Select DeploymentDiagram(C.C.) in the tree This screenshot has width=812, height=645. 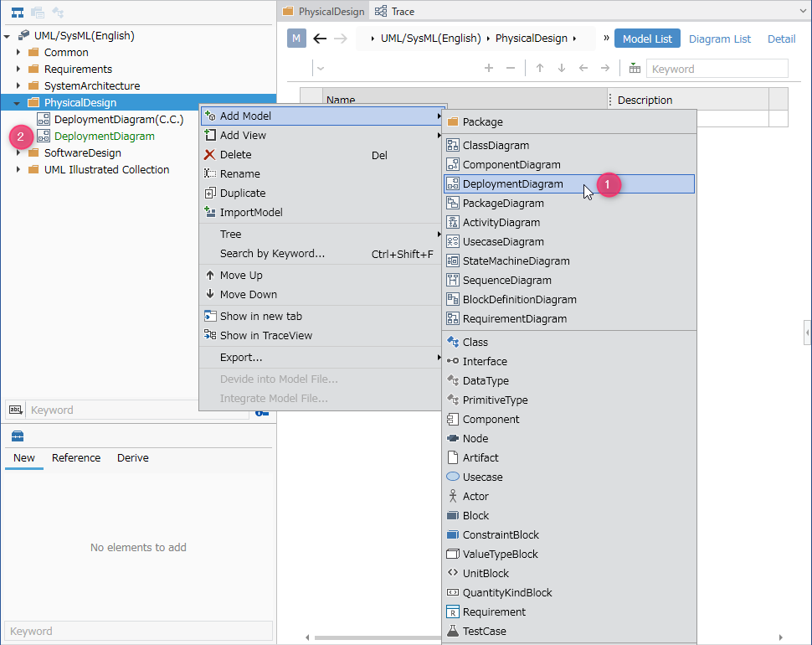point(119,119)
